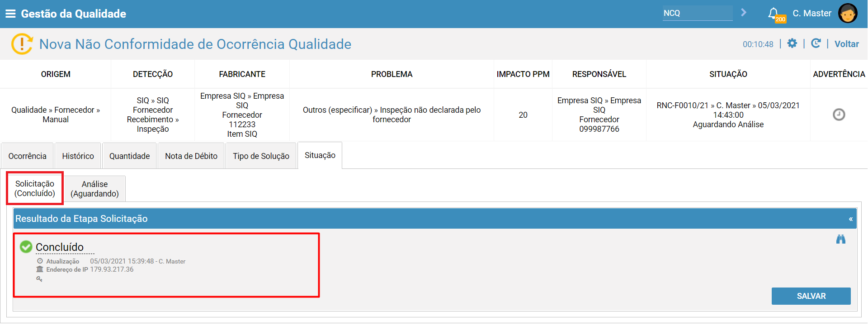The image size is (868, 326).
Task: Click the DETECÇÃO column header
Action: [x=153, y=74]
